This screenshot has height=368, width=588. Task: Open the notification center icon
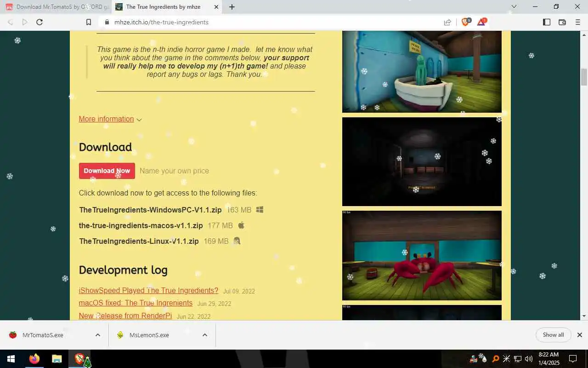click(573, 359)
